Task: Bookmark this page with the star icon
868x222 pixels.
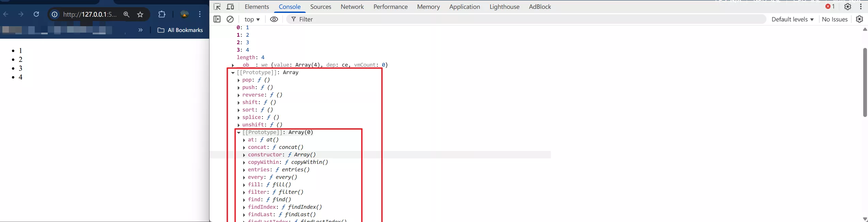Action: pos(140,14)
